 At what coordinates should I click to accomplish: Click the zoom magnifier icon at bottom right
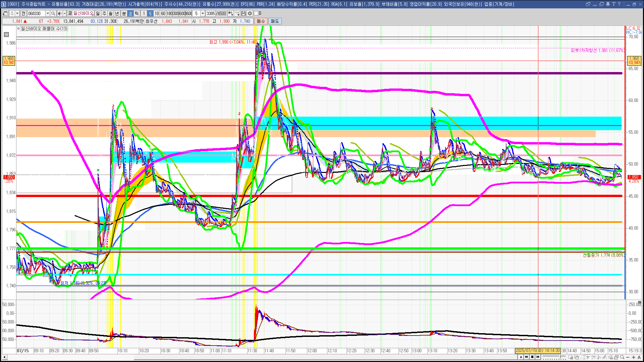(622, 357)
